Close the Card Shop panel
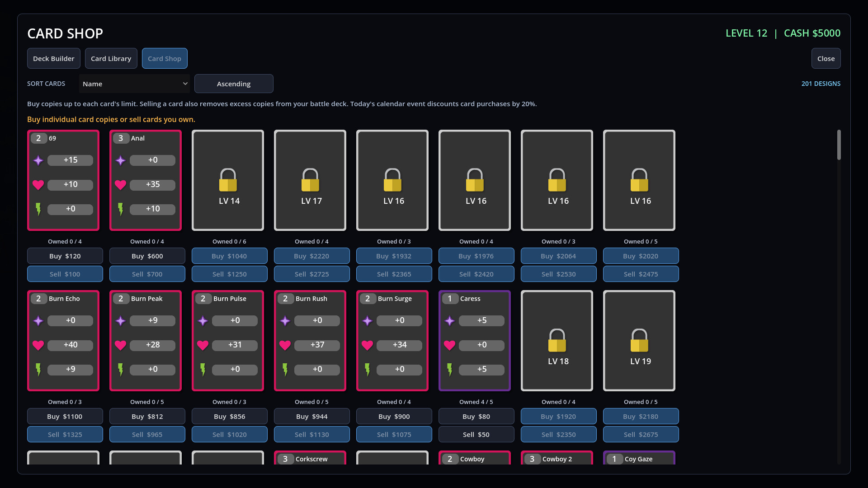Image resolution: width=868 pixels, height=488 pixels. [826, 58]
